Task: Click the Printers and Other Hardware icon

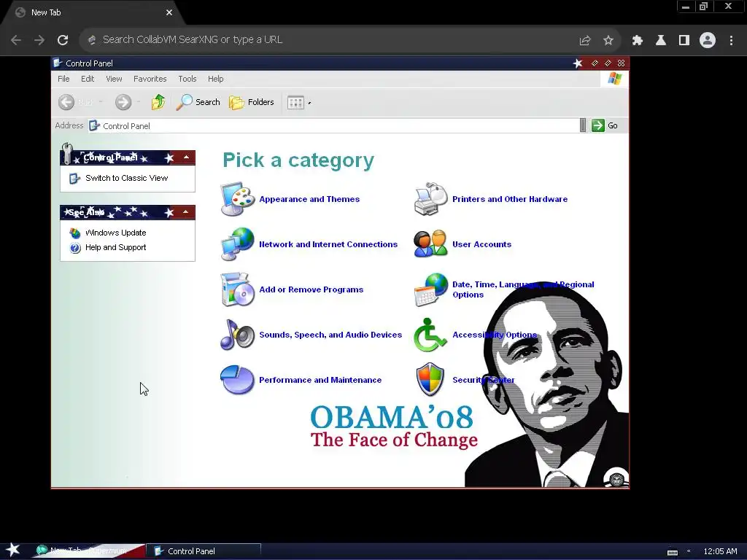Action: pyautogui.click(x=430, y=198)
